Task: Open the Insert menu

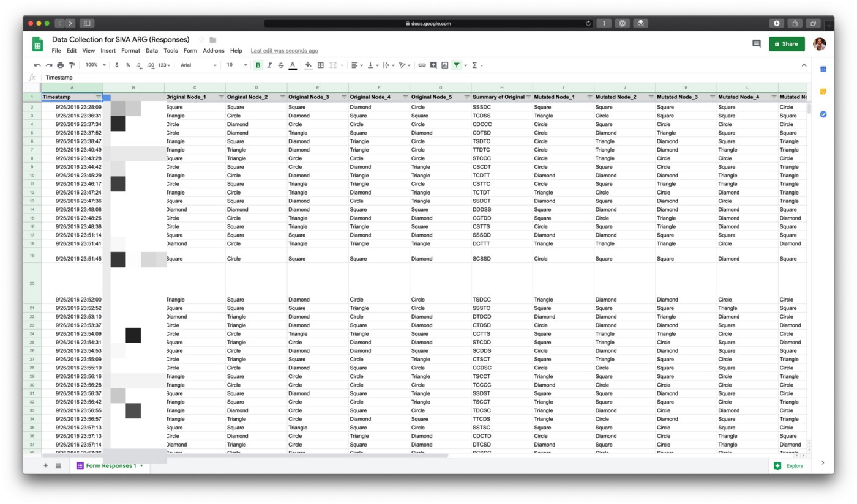Action: pyautogui.click(x=108, y=51)
